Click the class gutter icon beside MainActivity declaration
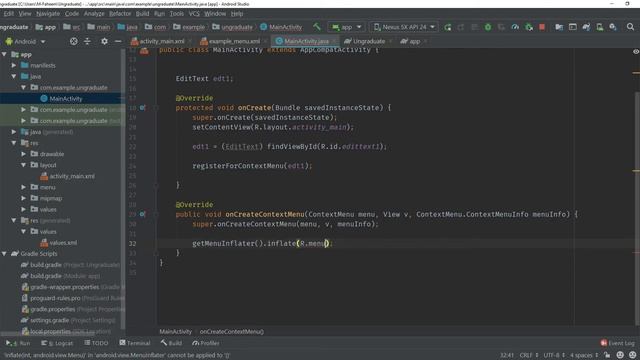Screen dimensions: 640x360 pos(144,51)
